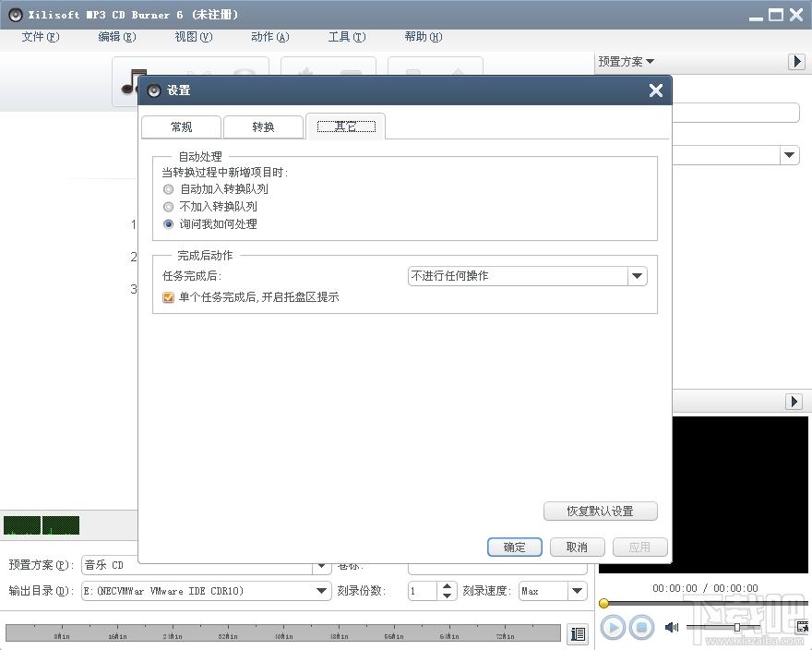Open the 刻录速度 Max dropdown

(577, 591)
